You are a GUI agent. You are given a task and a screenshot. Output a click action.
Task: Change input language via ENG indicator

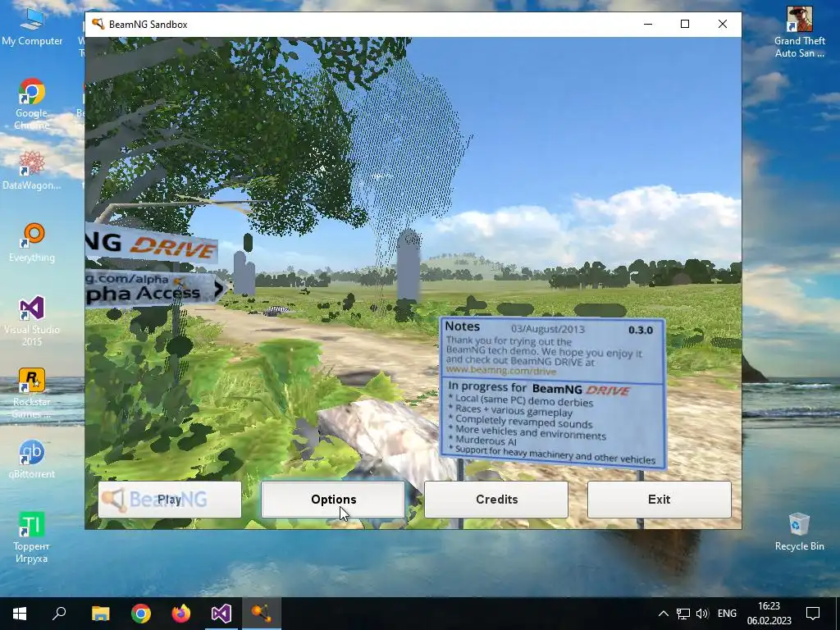[727, 614]
